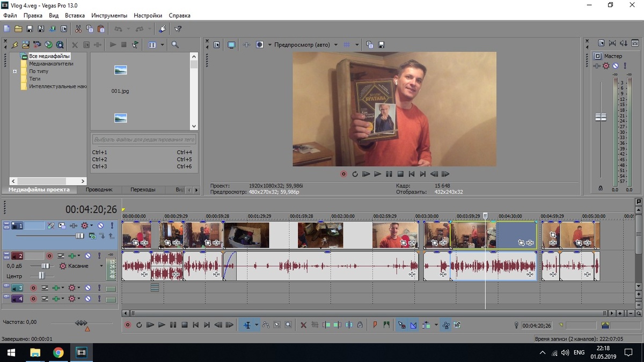Click Record in the timeline transport bar
Viewport: 644px width, 362px height.
[x=128, y=325]
